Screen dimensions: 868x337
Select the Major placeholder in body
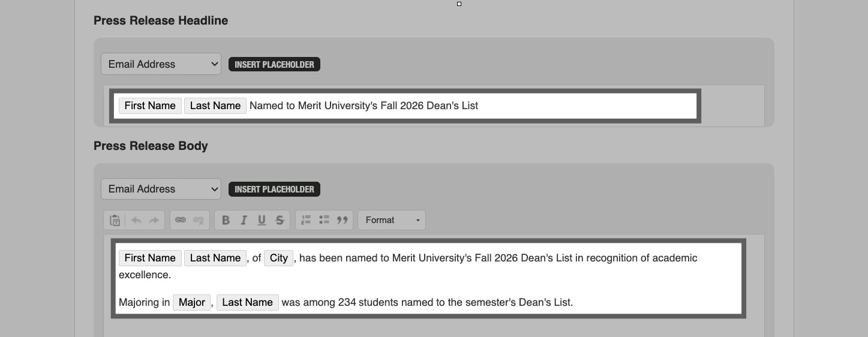coord(192,302)
